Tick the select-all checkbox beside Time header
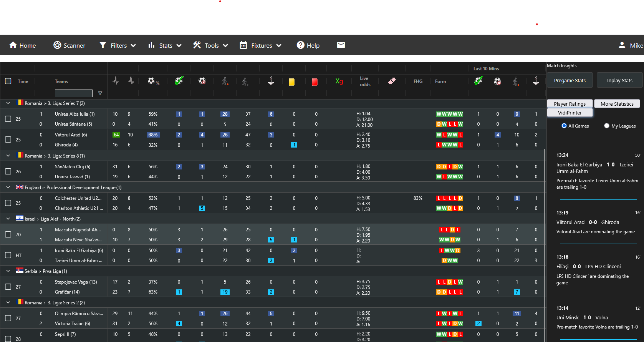Screen dimensions: 644x342 [8, 81]
